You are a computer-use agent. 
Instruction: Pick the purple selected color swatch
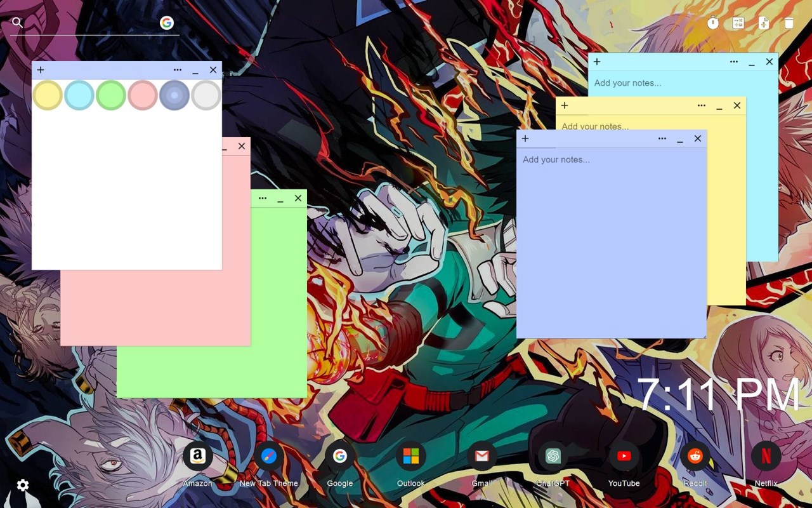(x=174, y=95)
